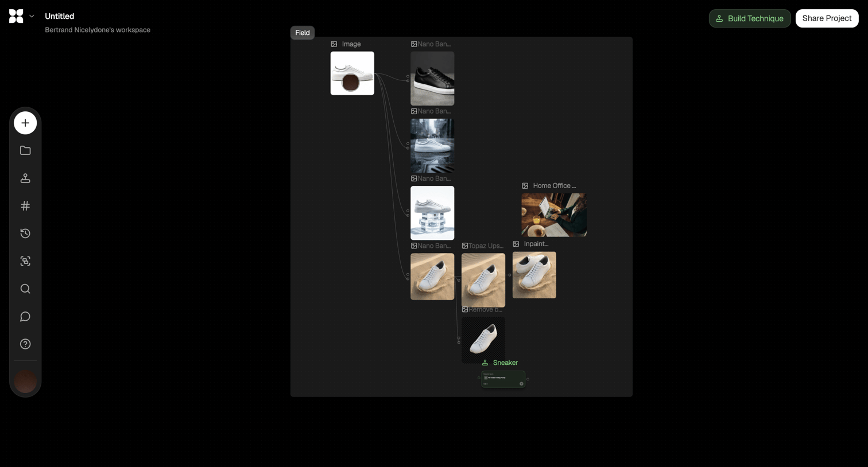Image resolution: width=868 pixels, height=467 pixels.
Task: Click the brown circle on Image node
Action: pos(351,83)
